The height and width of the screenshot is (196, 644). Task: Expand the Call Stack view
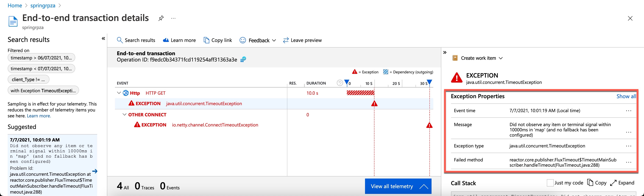point(622,183)
